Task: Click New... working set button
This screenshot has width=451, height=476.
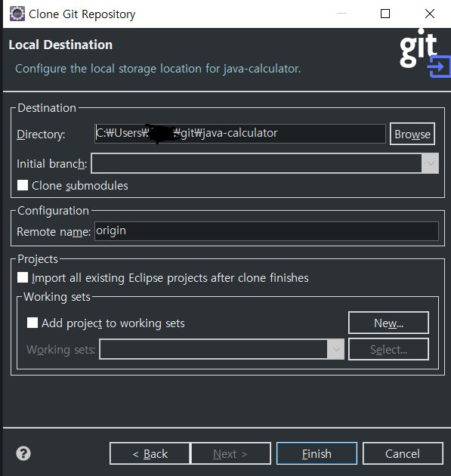Action: 388,323
